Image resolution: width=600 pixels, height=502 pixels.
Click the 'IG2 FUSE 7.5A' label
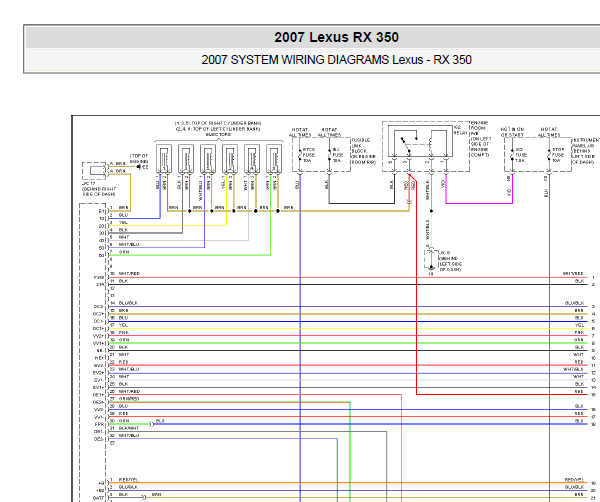pos(521,155)
